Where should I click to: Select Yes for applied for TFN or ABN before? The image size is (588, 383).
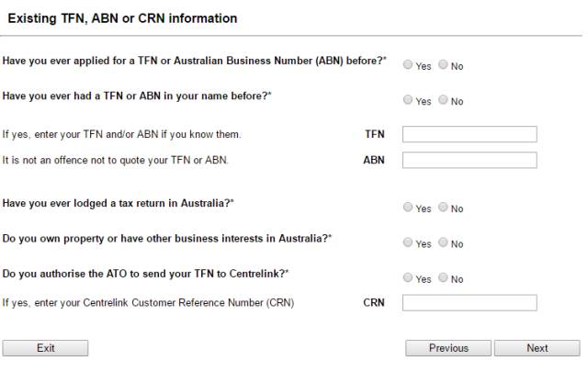coord(408,64)
